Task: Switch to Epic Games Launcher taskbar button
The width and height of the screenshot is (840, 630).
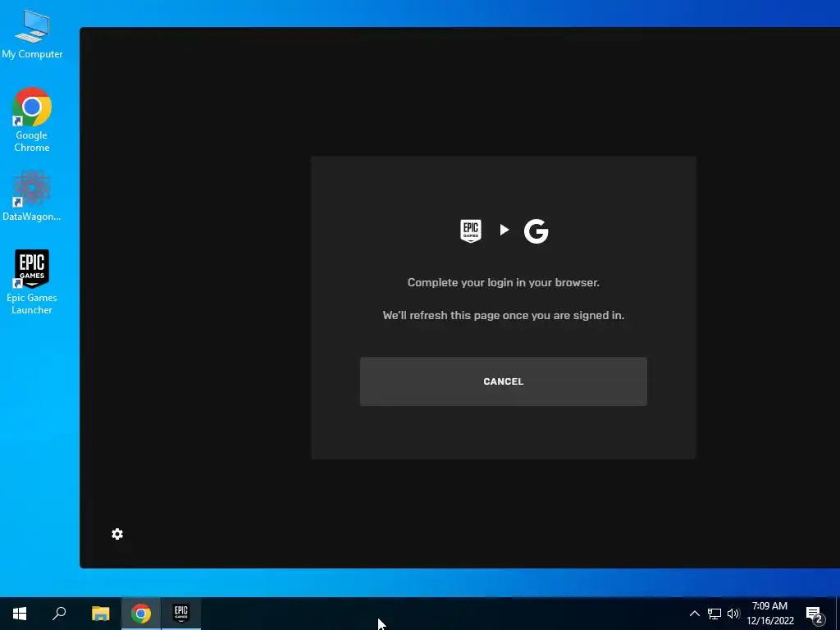Action: (x=181, y=614)
